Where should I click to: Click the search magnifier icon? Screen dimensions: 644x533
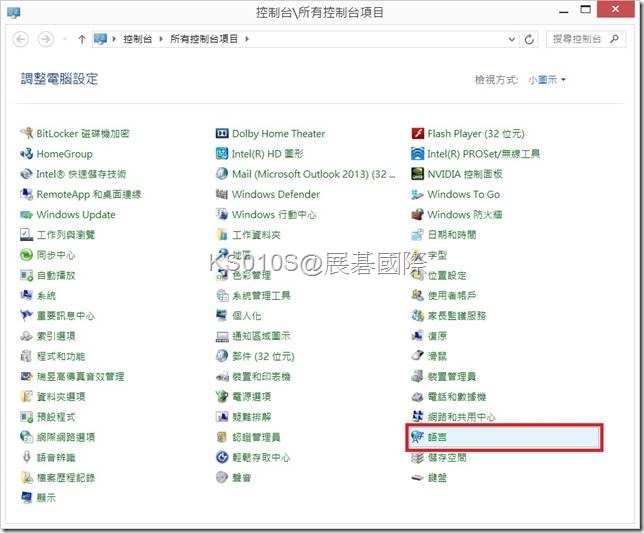tap(614, 39)
